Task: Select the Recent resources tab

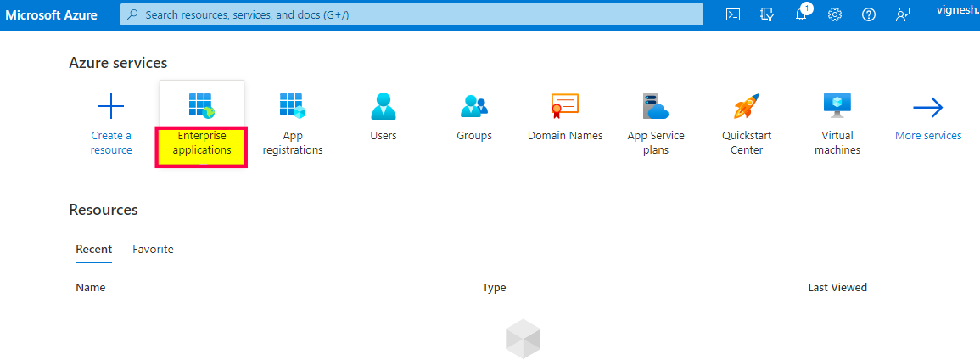Action: pyautogui.click(x=93, y=249)
